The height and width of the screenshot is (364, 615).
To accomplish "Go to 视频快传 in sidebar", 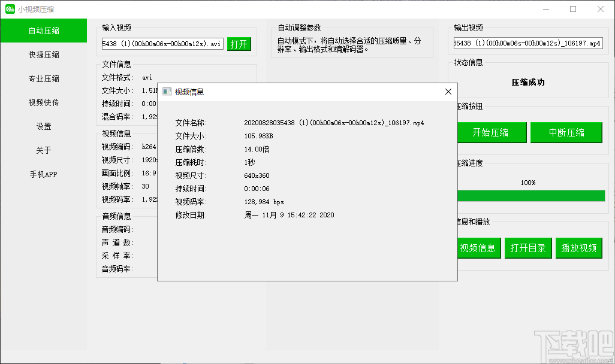I will tap(44, 102).
